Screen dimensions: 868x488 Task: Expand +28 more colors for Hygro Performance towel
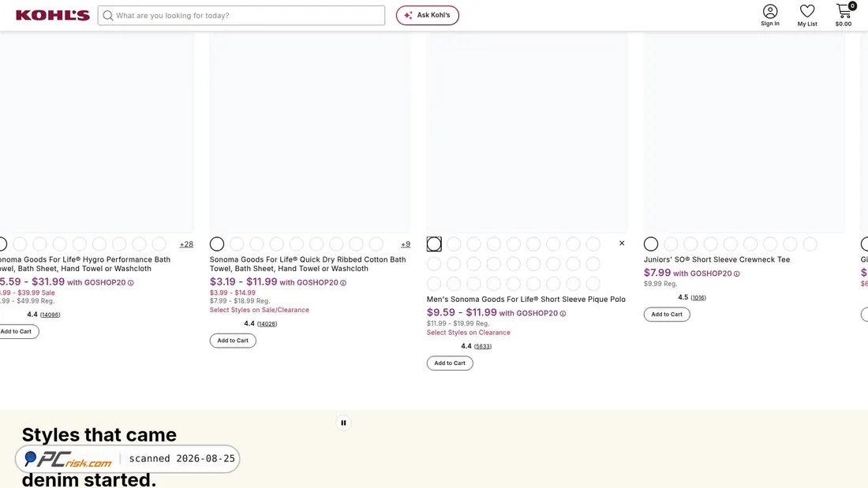point(186,244)
